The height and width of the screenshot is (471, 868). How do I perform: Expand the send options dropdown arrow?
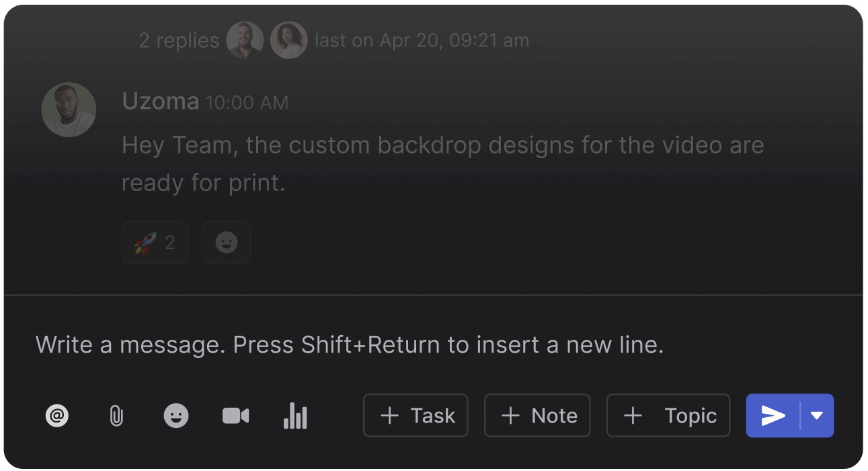pos(817,416)
